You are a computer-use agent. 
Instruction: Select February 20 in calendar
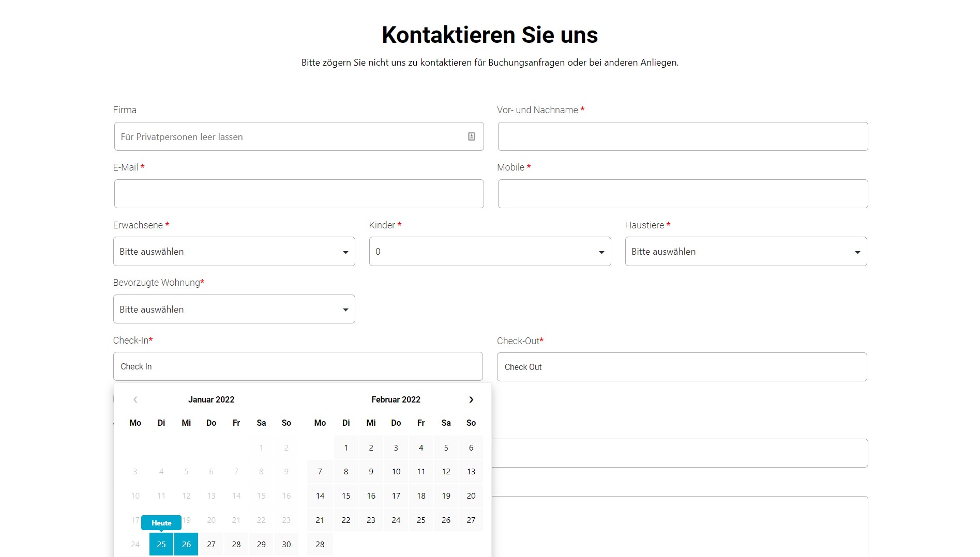[x=471, y=496]
